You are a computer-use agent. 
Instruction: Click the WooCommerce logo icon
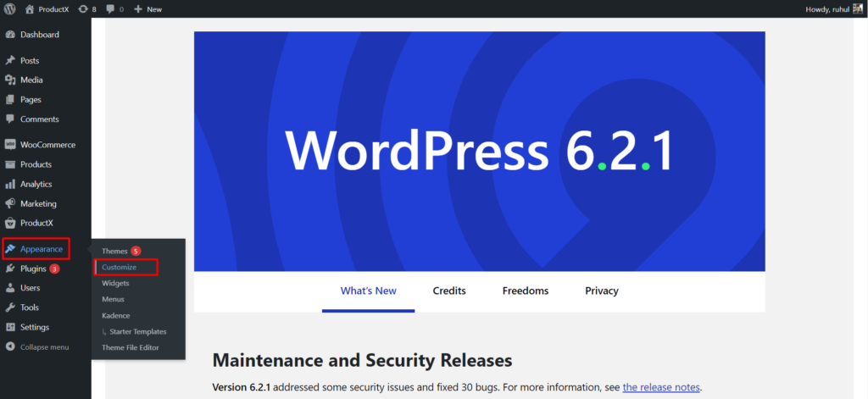10,145
